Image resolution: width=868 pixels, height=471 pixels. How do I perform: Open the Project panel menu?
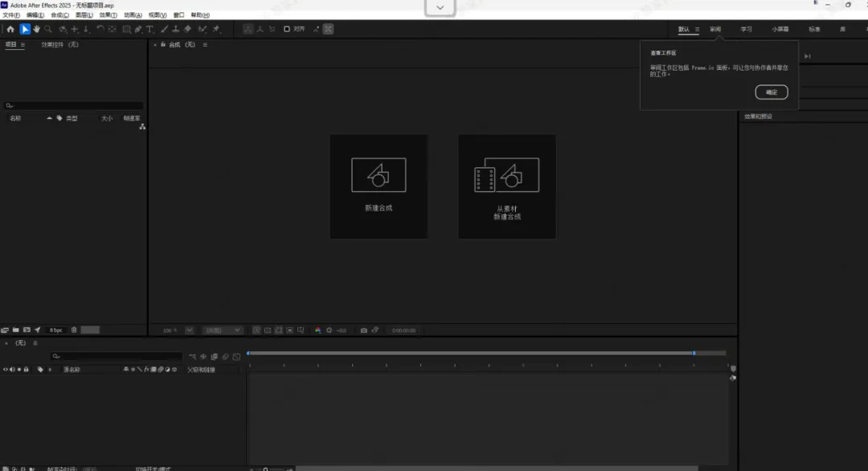click(x=22, y=45)
